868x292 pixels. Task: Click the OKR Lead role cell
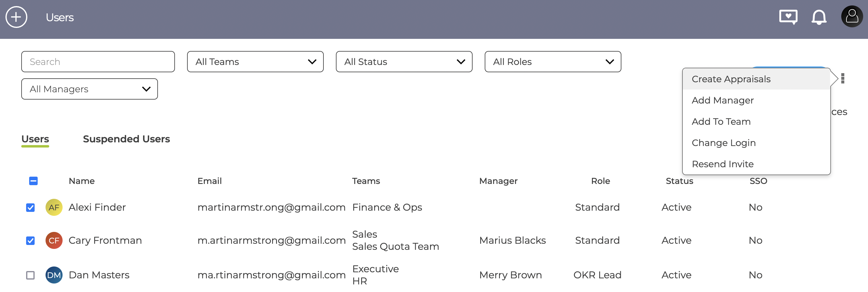click(x=597, y=275)
